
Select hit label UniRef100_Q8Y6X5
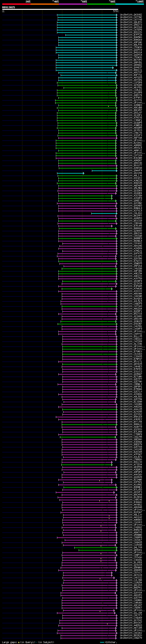tap(131, 364)
